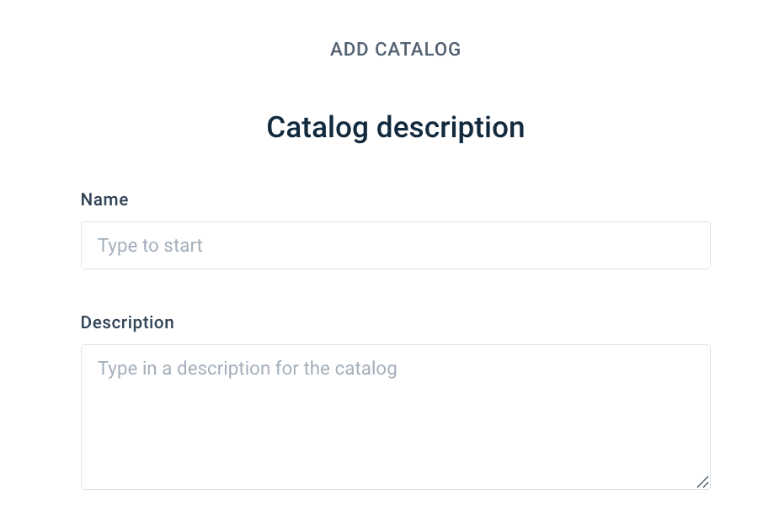763x532 pixels.
Task: Click inside the Description text area
Action: 395,417
